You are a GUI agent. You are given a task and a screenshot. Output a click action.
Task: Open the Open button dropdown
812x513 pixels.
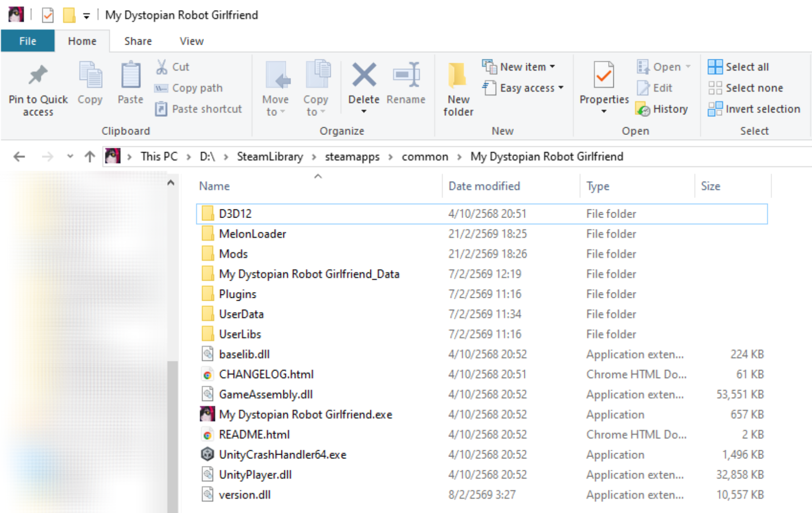688,67
